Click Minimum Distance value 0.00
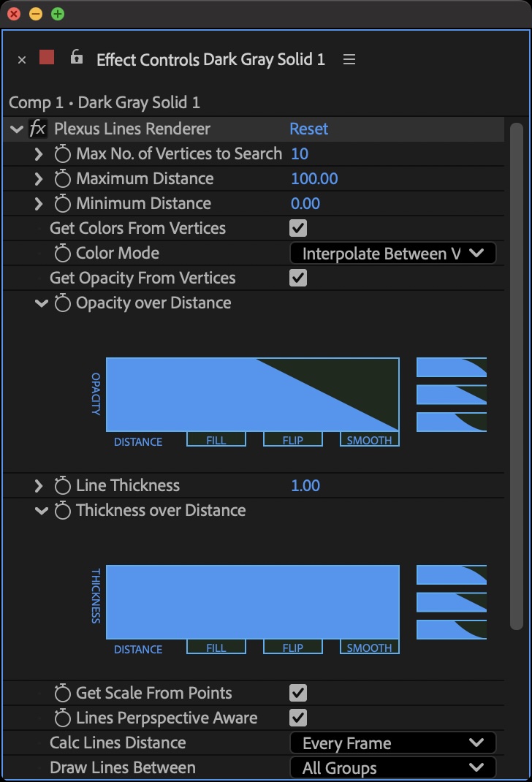532x782 pixels. [305, 203]
